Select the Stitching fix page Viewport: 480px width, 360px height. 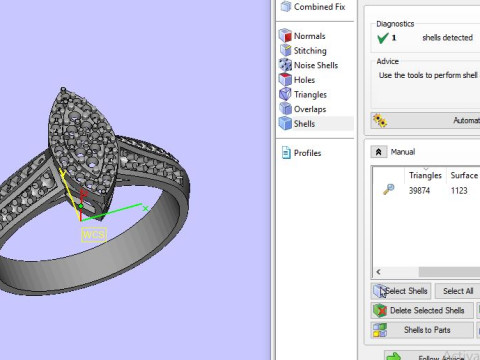303,50
